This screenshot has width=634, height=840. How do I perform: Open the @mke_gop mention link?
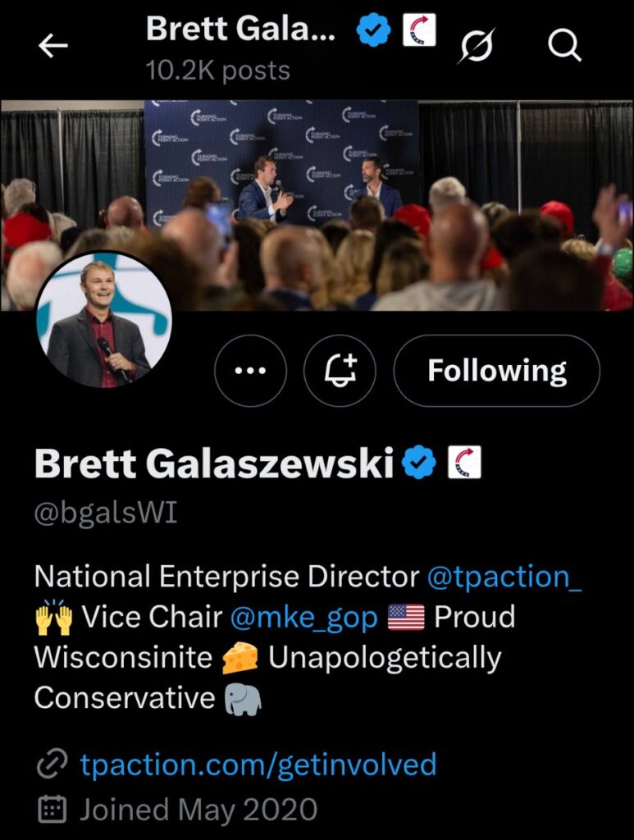[x=304, y=618]
